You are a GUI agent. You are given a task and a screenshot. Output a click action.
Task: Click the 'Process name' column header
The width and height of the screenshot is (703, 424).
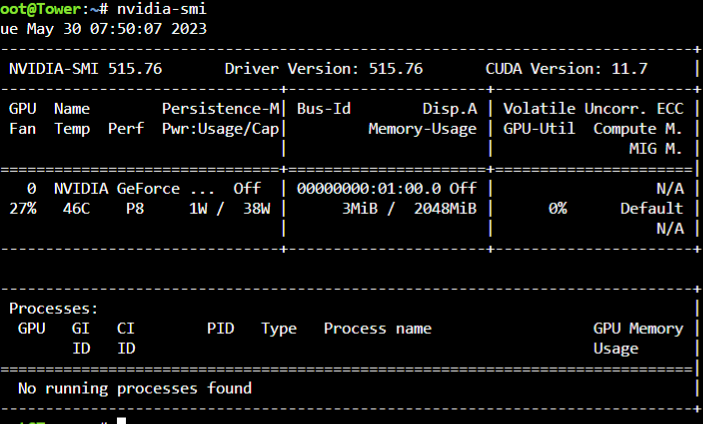[x=378, y=329]
